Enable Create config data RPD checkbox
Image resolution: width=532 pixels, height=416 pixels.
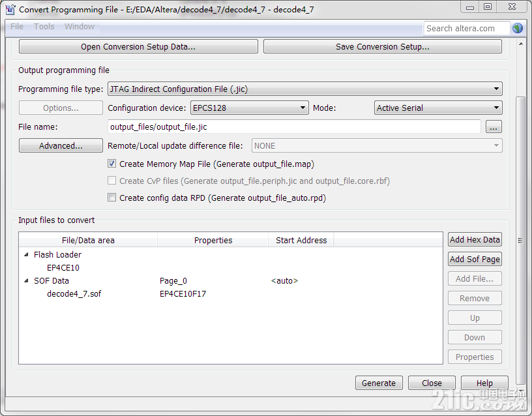(111, 198)
